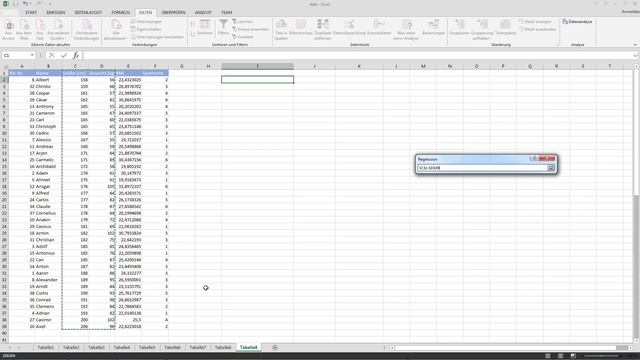Image resolution: width=640 pixels, height=360 pixels.
Task: Click the Konsolidieren icon
Action: 379,28
